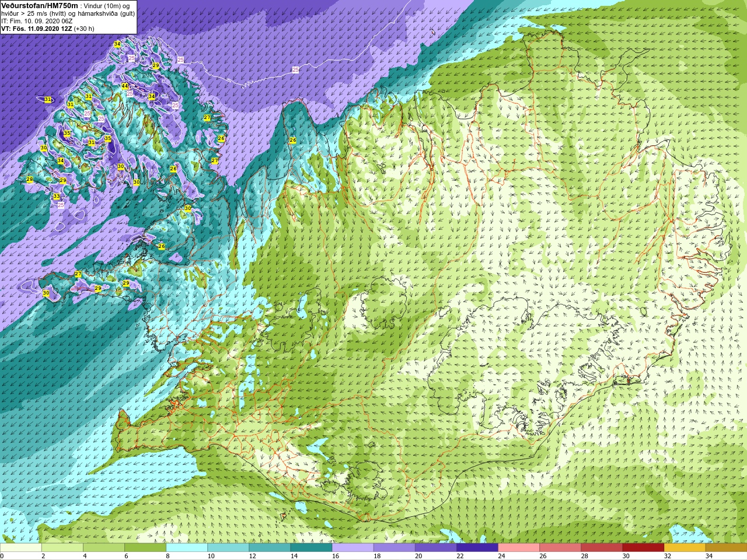This screenshot has height=560, width=747.
Task: Select the turquoise 10–12 m/s legend swatch
Action: 228,548
